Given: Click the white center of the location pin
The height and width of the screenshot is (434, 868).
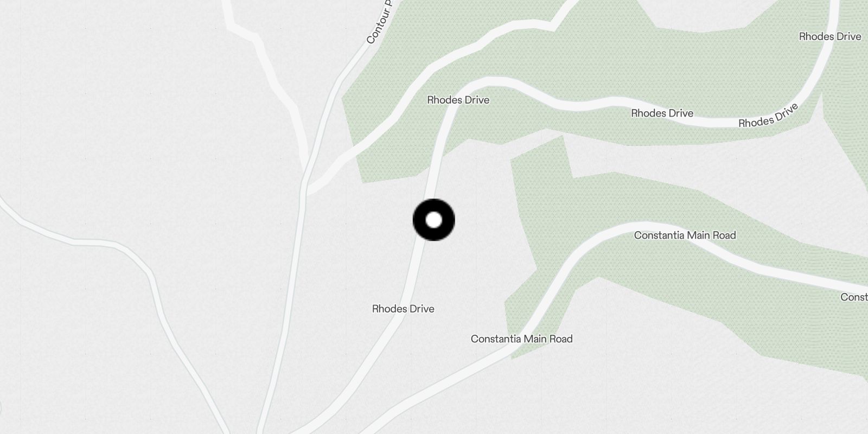Looking at the screenshot, I should click(x=434, y=220).
